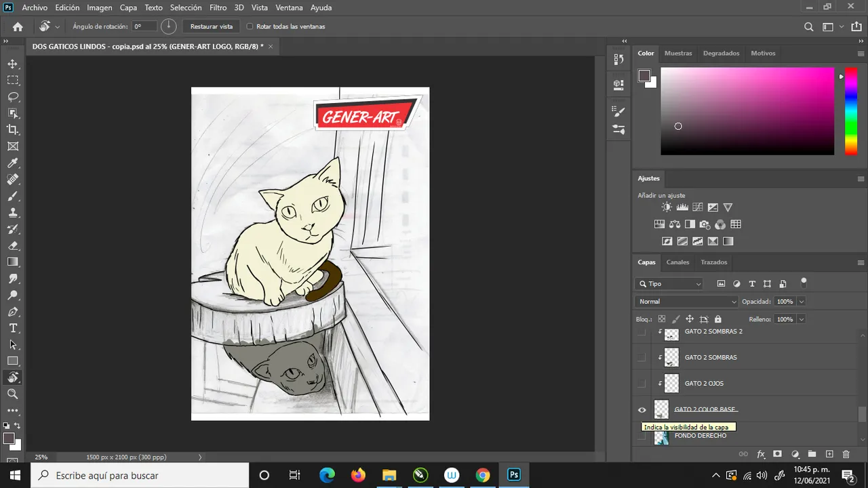This screenshot has width=868, height=488.
Task: Select the Smudge tool
Action: pos(12,279)
